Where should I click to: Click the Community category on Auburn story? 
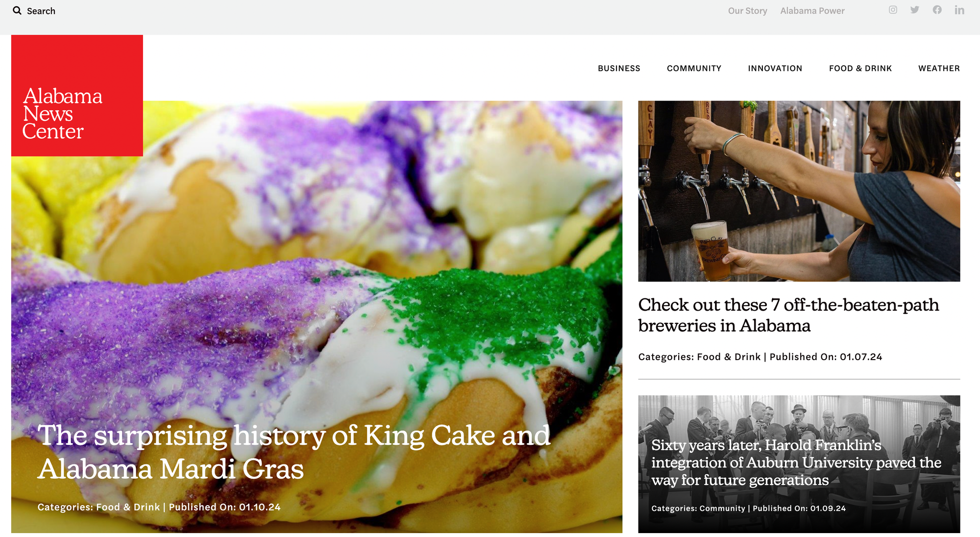tap(722, 509)
